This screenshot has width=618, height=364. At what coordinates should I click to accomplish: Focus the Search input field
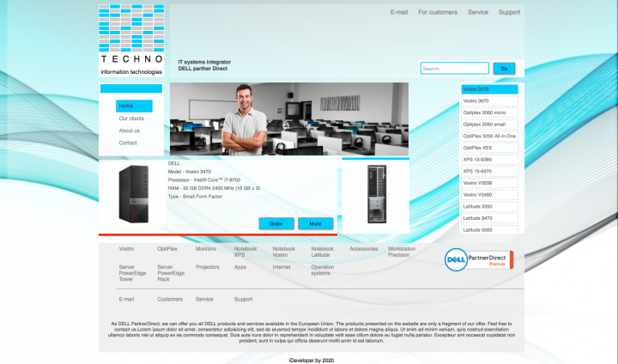[454, 68]
